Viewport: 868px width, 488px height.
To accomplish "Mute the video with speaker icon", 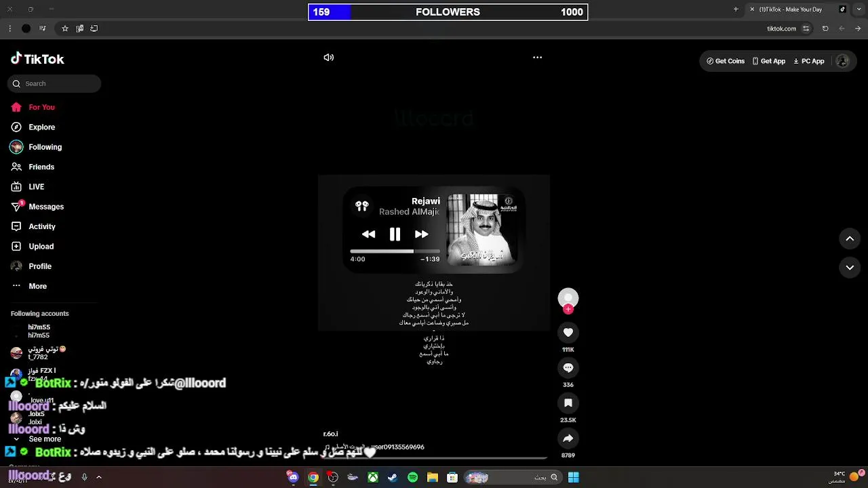I will point(328,58).
